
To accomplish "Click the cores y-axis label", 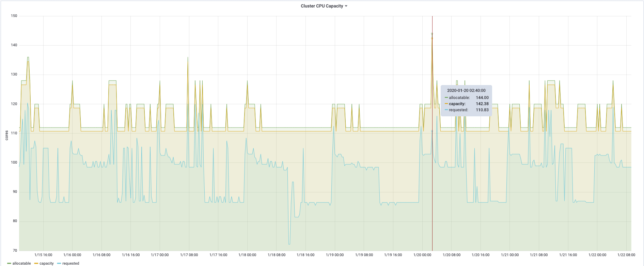I will tap(6, 135).
